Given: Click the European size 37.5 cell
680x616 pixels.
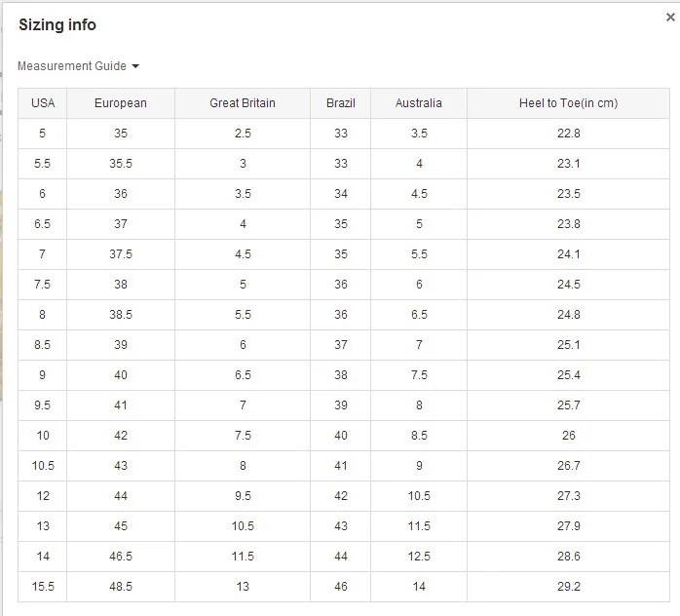Looking at the screenshot, I should (121, 254).
